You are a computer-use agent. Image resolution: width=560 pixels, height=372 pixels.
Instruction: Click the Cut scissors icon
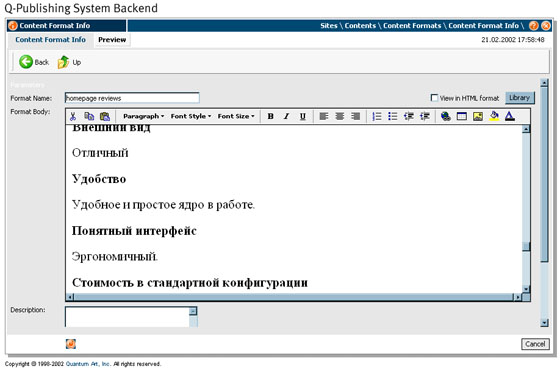pyautogui.click(x=73, y=116)
